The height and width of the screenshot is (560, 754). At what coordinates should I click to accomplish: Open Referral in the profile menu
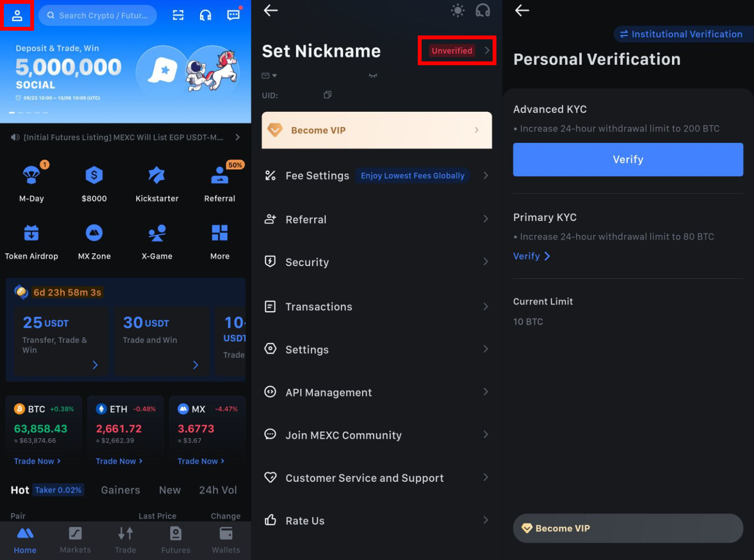(377, 219)
